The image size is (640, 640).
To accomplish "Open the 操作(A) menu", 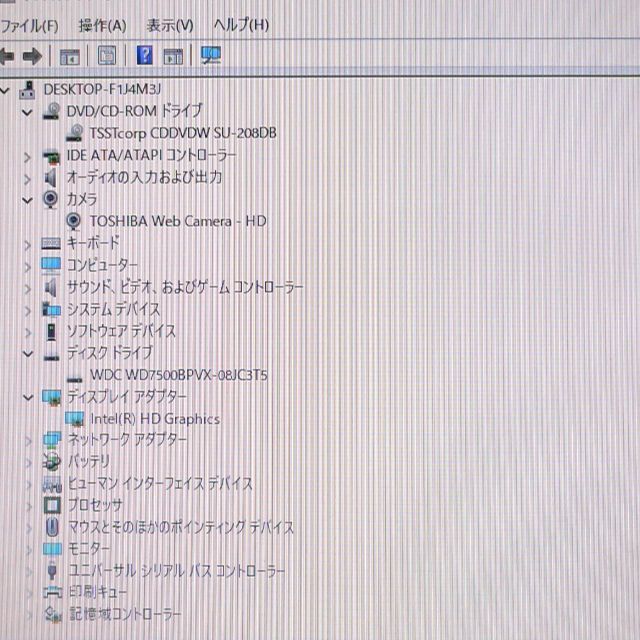I will (x=102, y=26).
